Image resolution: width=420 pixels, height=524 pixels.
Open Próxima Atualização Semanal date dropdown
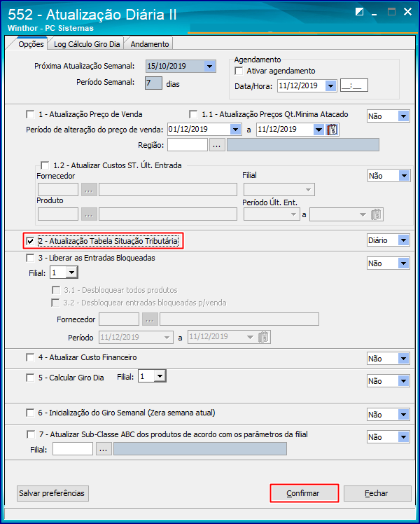(209, 66)
